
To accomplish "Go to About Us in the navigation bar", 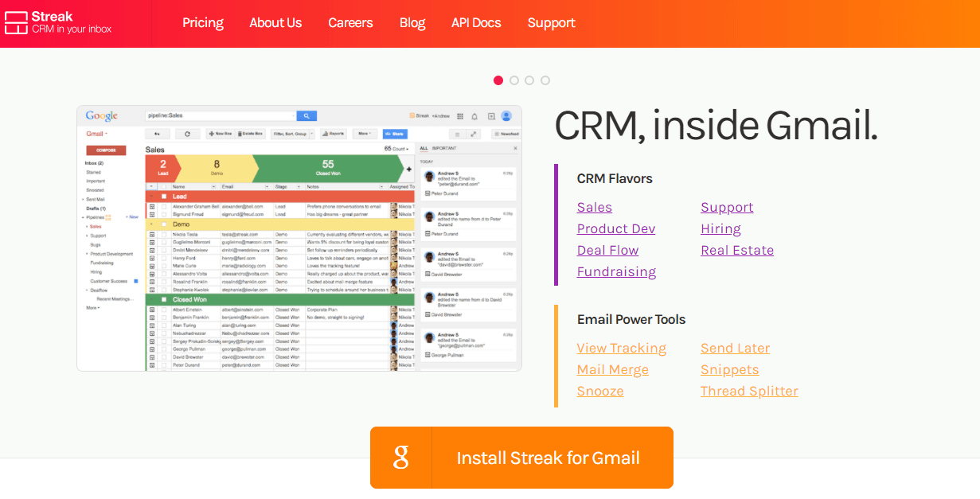I will 275,23.
